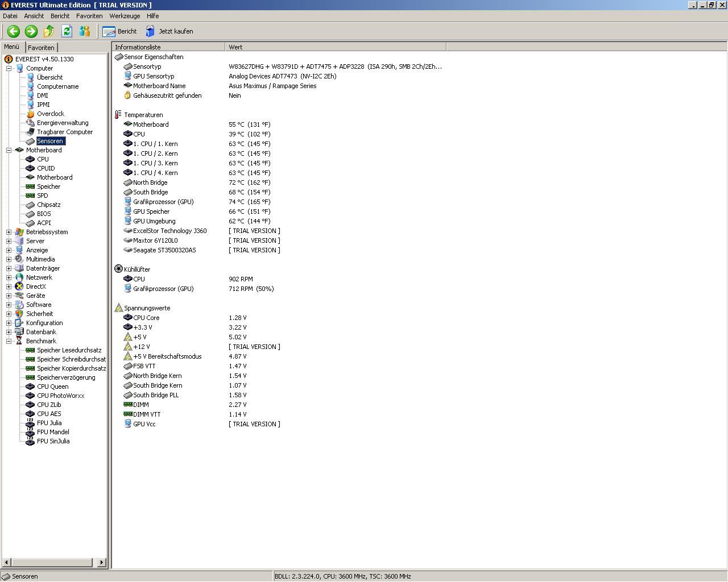The image size is (728, 582).
Task: Select the BIOS tree item
Action: (x=44, y=214)
